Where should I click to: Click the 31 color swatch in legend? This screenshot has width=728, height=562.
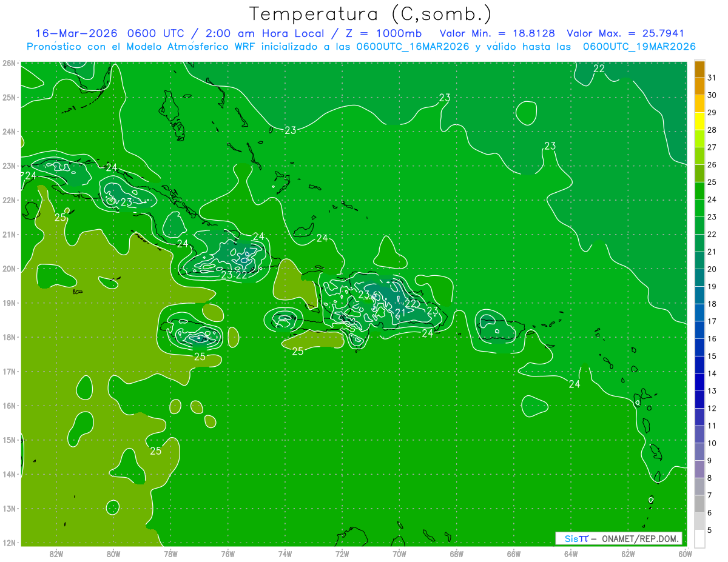point(699,70)
